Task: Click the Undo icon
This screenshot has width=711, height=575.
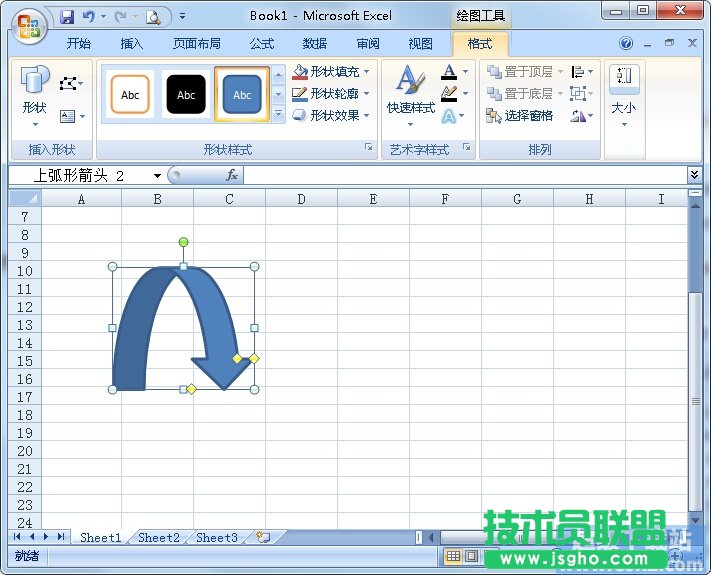Action: (89, 16)
